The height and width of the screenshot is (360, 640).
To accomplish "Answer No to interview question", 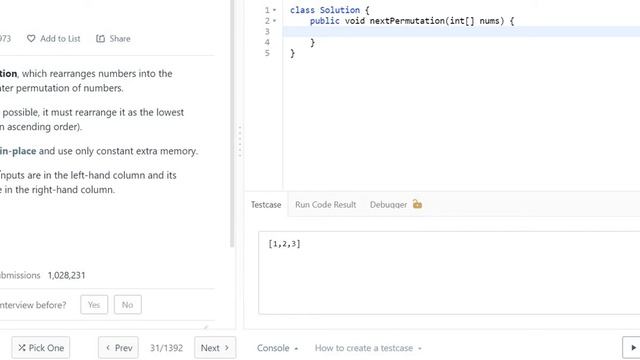I will click(127, 304).
